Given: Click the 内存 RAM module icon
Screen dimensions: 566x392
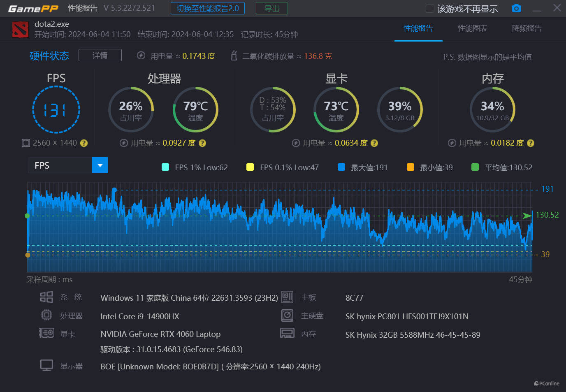Looking at the screenshot, I should tap(287, 333).
